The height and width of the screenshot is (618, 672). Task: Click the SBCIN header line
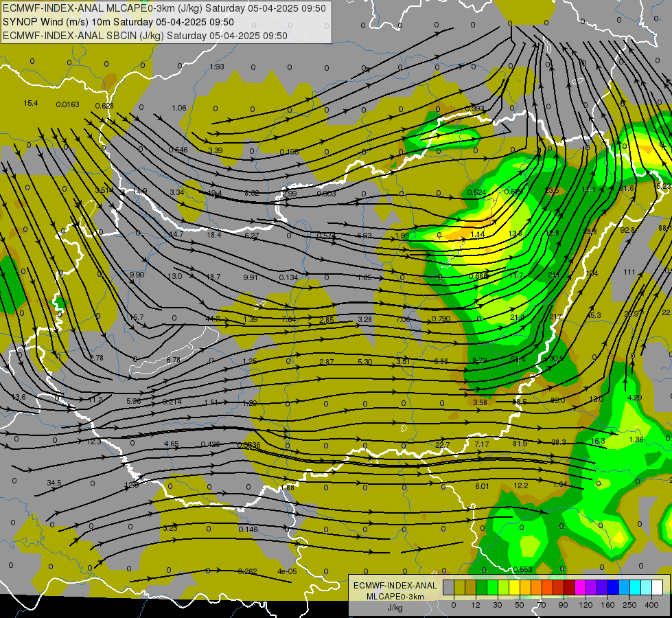coord(145,36)
